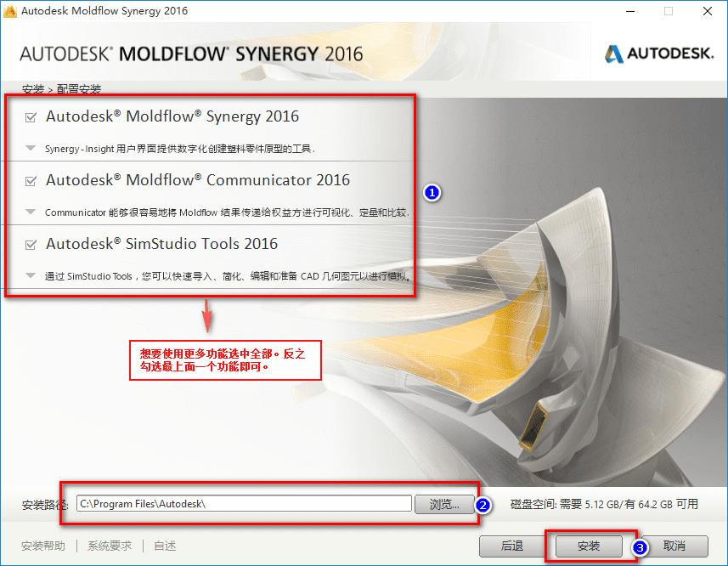Uncheck Autodesk SimStudio Tools 2016 checkbox
The width and height of the screenshot is (728, 566).
click(x=31, y=244)
